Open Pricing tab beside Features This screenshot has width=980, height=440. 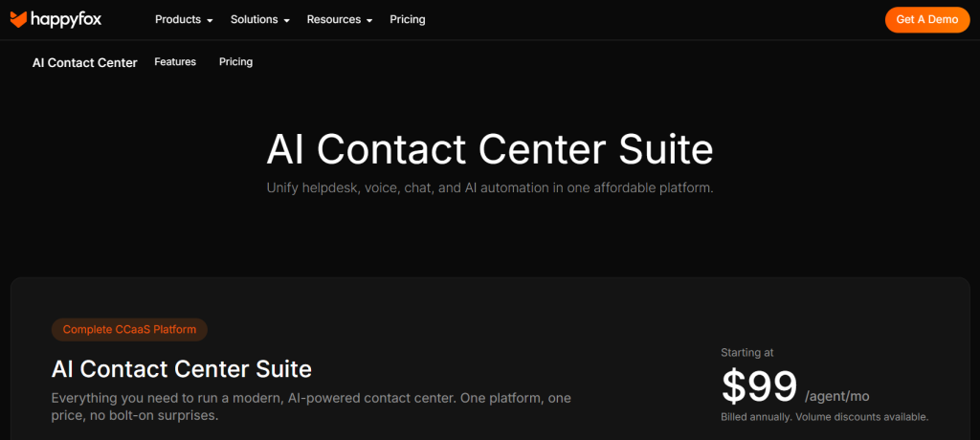pos(235,62)
